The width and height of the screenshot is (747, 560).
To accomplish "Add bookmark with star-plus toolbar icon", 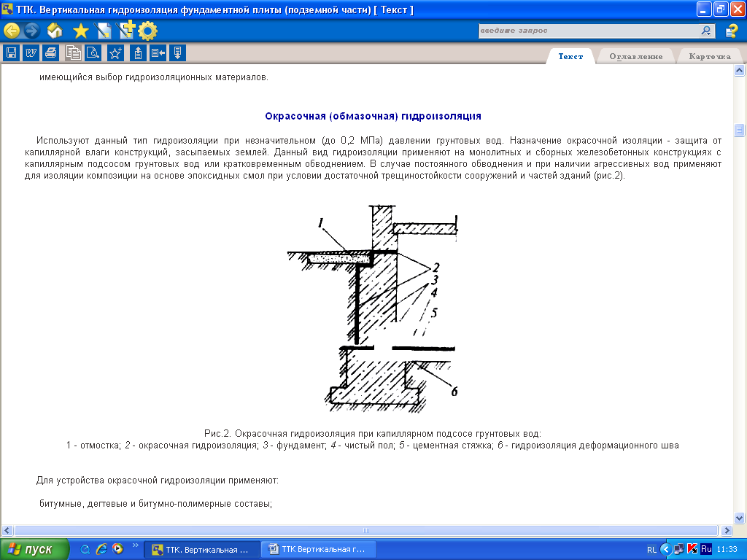I will pyautogui.click(x=115, y=52).
